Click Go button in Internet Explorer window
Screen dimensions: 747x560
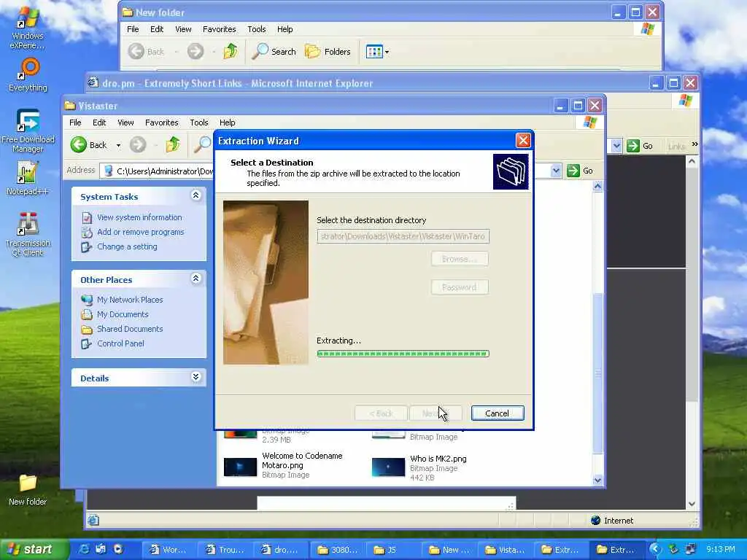(x=640, y=146)
